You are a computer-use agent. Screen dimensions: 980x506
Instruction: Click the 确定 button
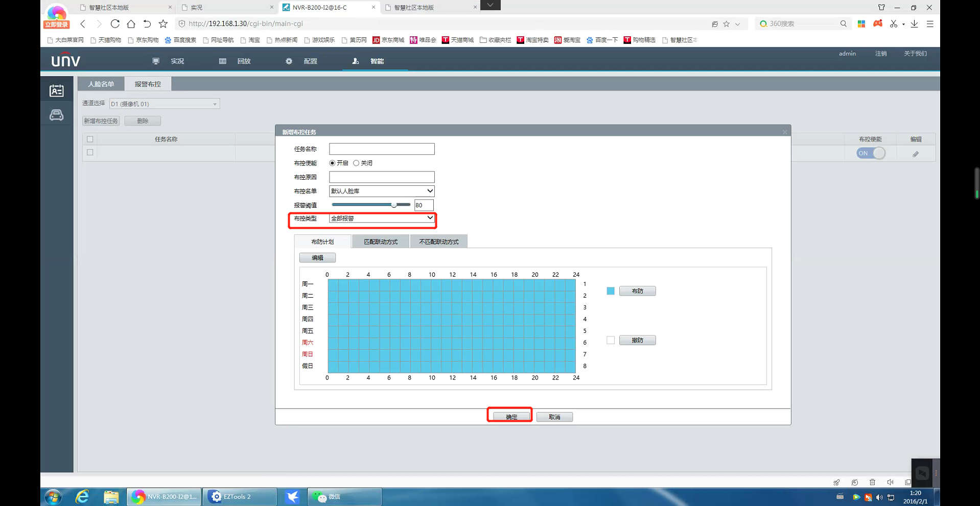point(511,417)
